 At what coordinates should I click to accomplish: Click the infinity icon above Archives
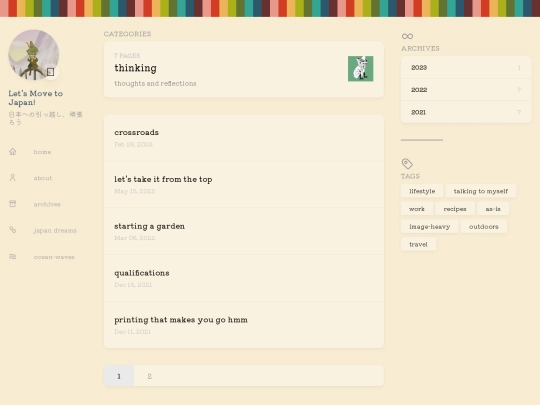pyautogui.click(x=407, y=36)
